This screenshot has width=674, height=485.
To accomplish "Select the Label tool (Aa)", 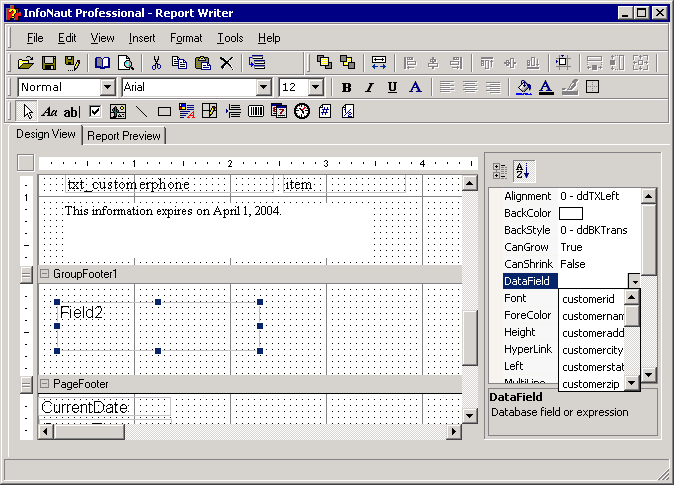I will tap(50, 111).
